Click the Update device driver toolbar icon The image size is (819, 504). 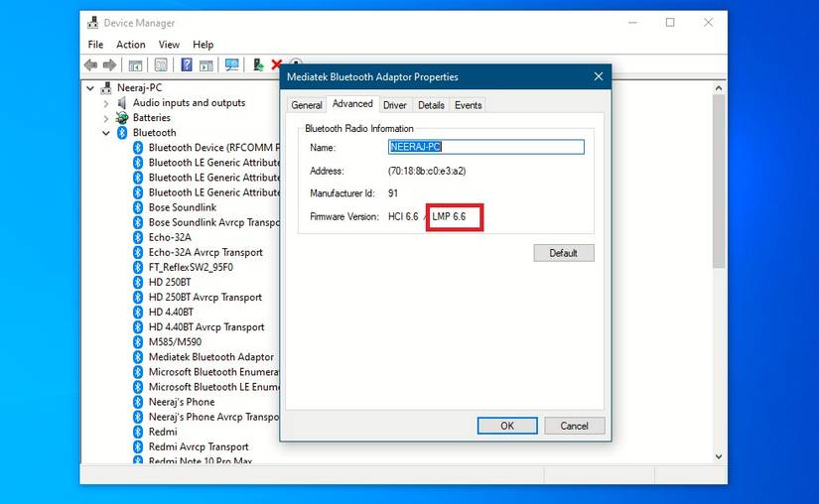tap(258, 64)
